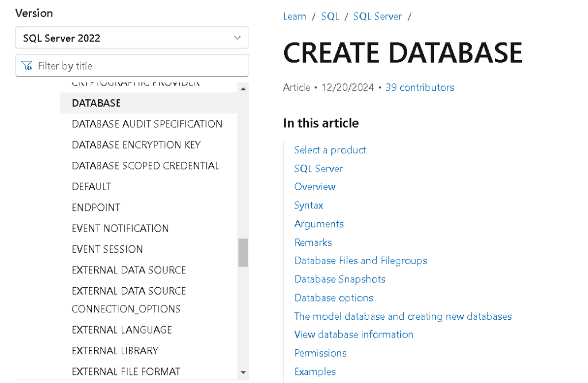This screenshot has height=383, width=588.
Task: Open EVENT SESSION entry
Action: click(x=107, y=249)
